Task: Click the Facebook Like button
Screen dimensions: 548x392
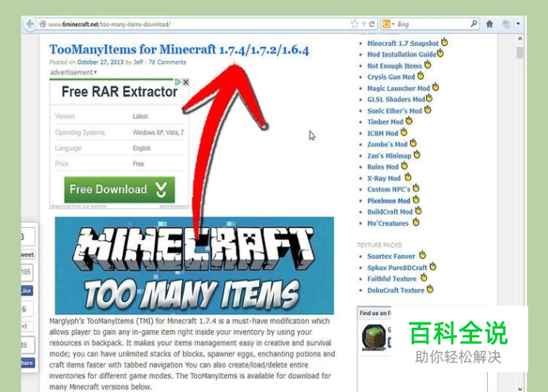Action: click(27, 291)
